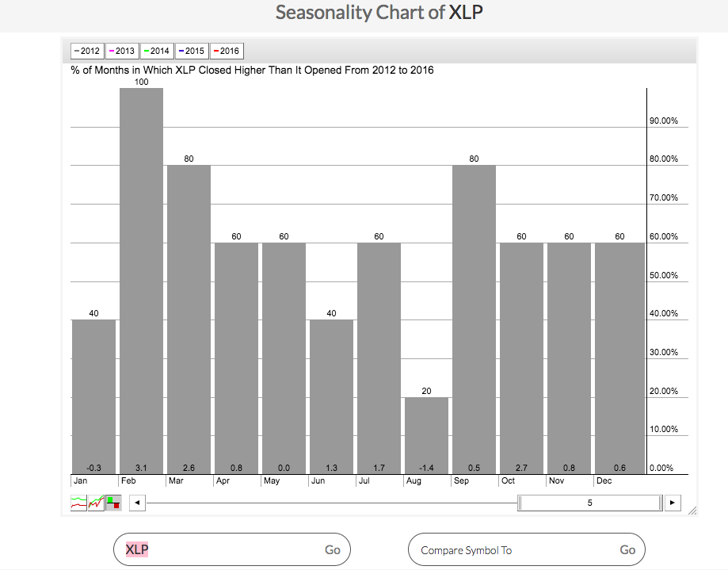Screen dimensions: 728x570
Task: Click the Aug month label
Action: pos(414,480)
